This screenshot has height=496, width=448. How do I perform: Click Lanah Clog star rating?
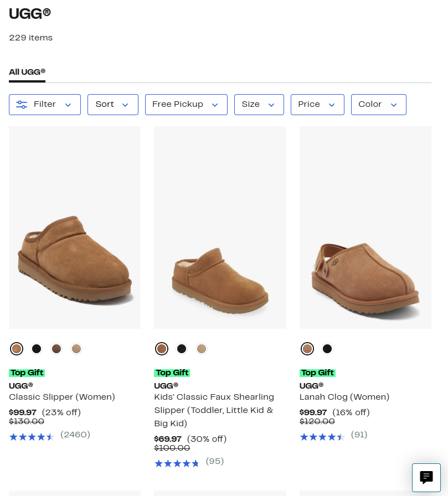(322, 437)
